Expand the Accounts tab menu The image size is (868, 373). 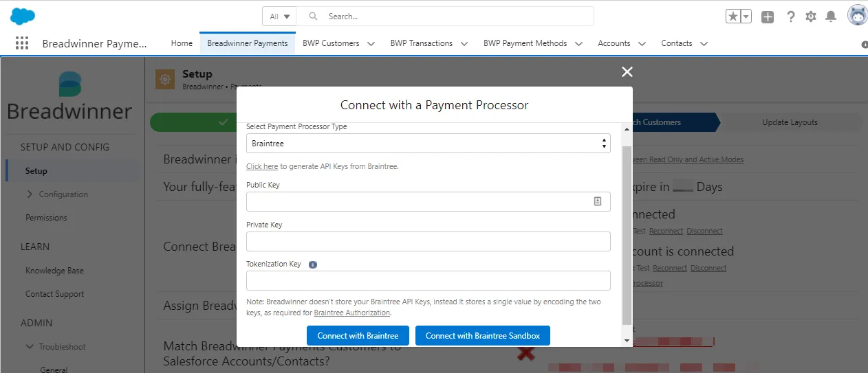coord(642,43)
